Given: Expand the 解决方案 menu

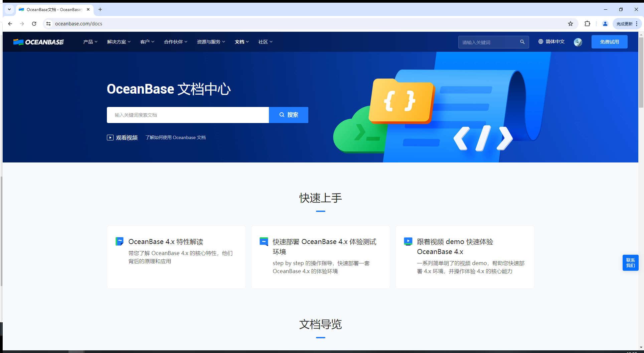Looking at the screenshot, I should [x=119, y=42].
